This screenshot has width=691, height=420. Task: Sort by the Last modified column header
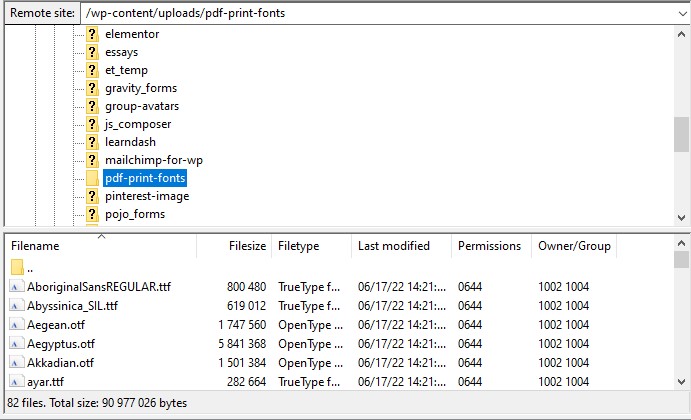[401, 246]
